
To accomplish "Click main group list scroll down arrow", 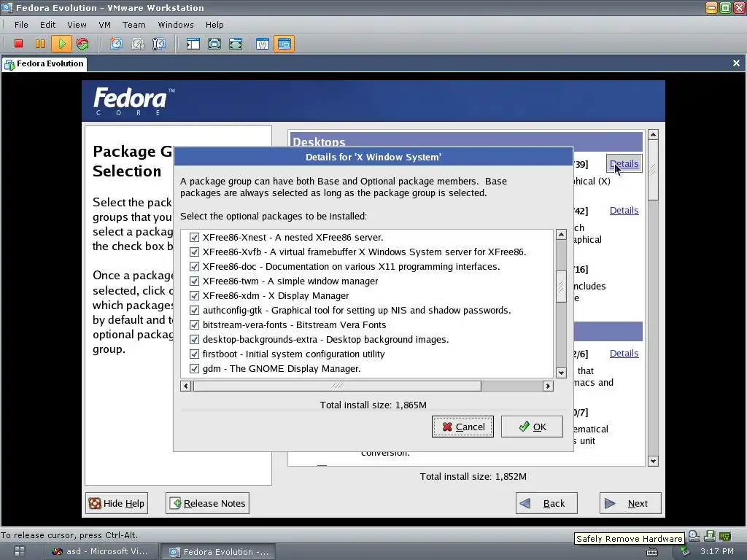I will coord(653,461).
